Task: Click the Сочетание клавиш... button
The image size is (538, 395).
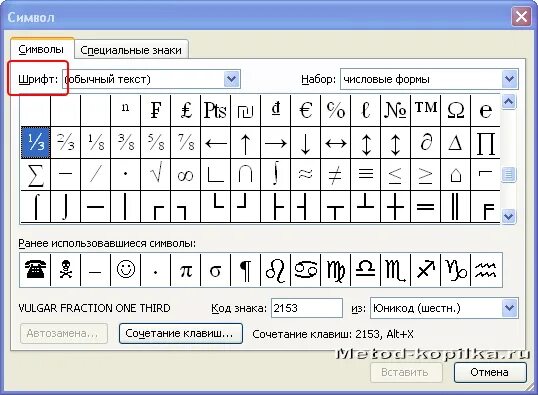Action: pos(180,334)
